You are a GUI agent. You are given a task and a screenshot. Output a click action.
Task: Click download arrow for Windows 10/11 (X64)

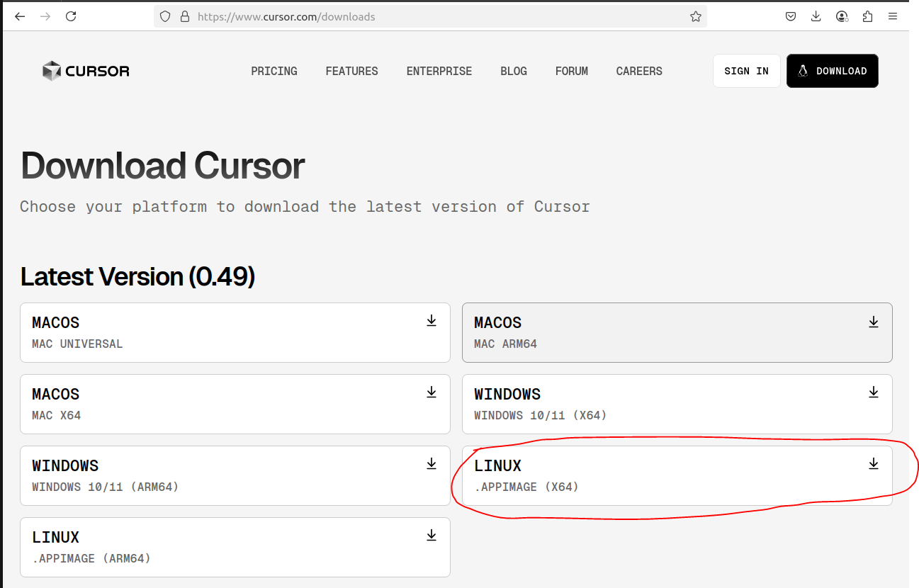click(874, 392)
